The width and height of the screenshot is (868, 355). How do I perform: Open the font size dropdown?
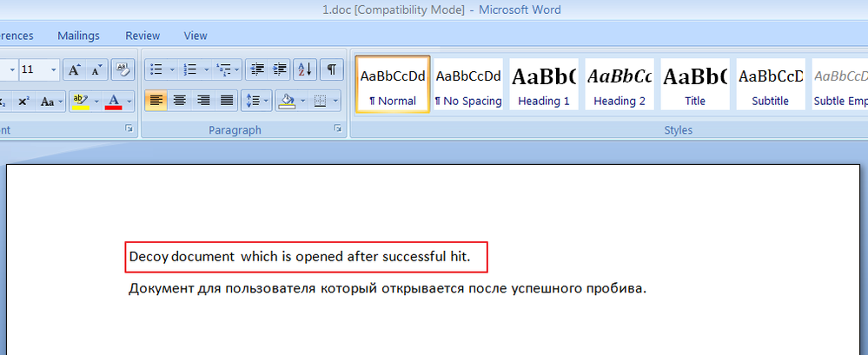click(x=54, y=69)
